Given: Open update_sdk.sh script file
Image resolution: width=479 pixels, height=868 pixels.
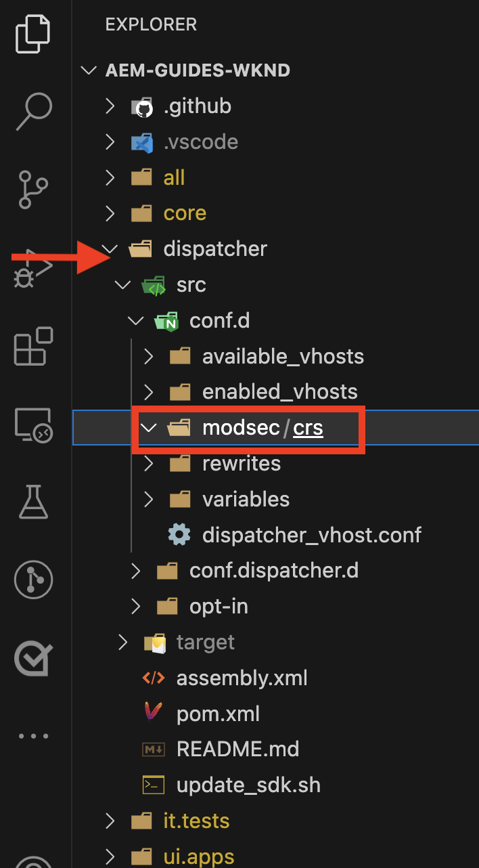Looking at the screenshot, I should [248, 785].
